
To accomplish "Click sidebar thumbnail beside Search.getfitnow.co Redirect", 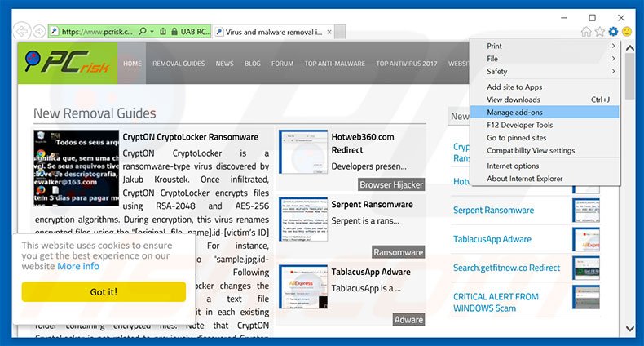I will [x=586, y=268].
